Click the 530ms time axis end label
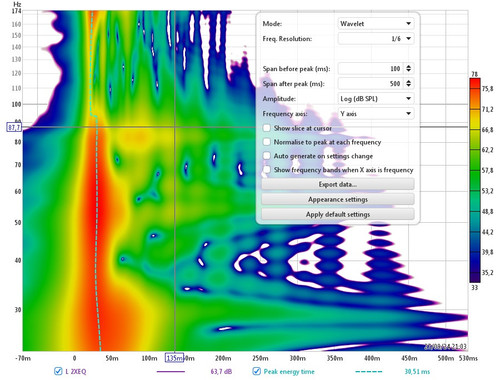The width and height of the screenshot is (500, 380). pyautogui.click(x=468, y=358)
